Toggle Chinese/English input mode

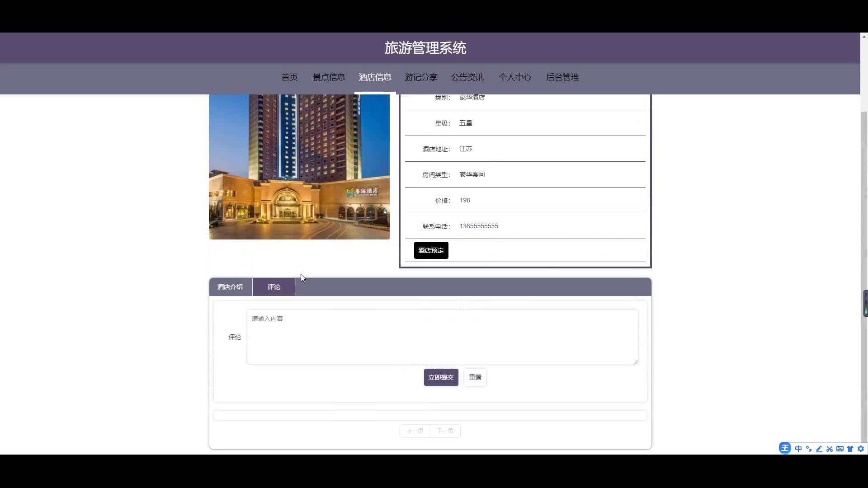798,449
